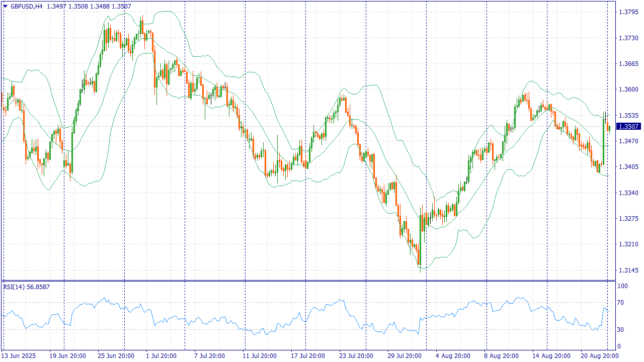Click the 13 Jun 2025 date label

[x=19, y=356]
